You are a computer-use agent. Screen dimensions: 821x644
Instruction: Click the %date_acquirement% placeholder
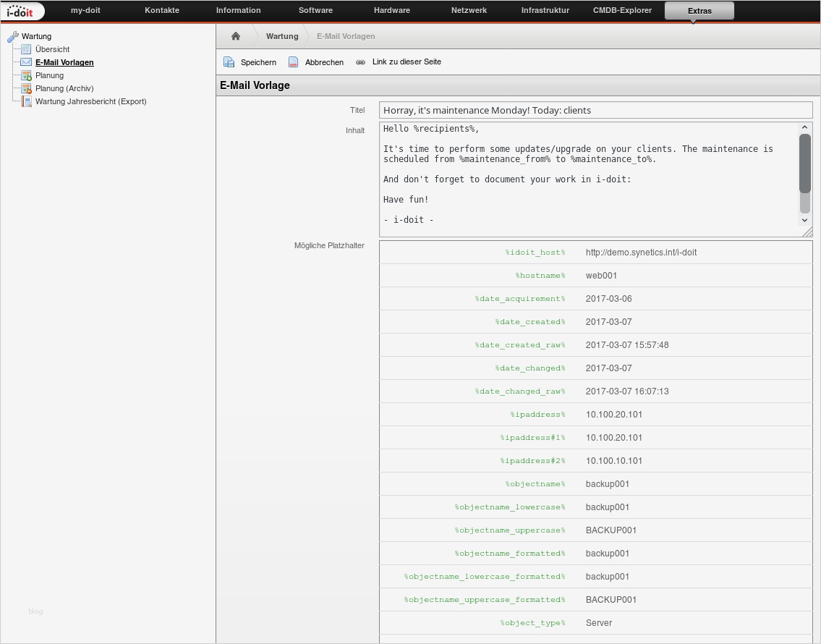tap(520, 298)
